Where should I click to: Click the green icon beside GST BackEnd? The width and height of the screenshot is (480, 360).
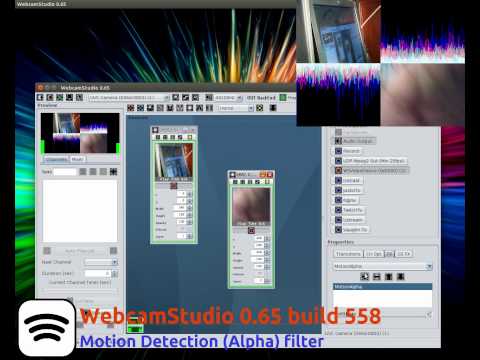point(283,97)
